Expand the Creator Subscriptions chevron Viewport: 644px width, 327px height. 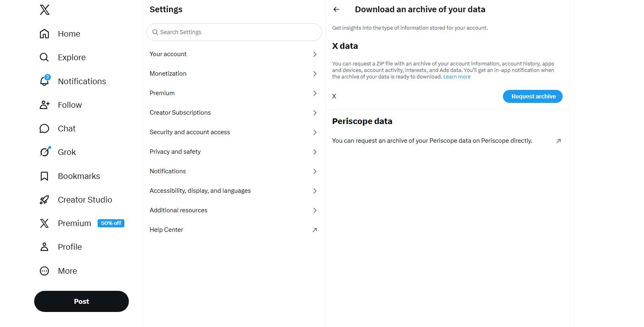point(315,113)
